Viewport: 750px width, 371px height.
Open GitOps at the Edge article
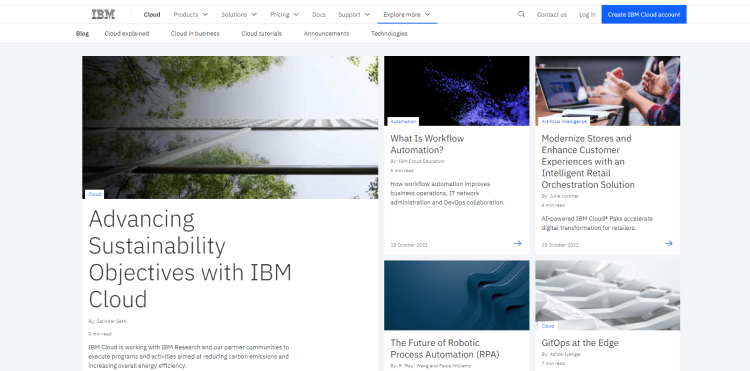point(580,343)
